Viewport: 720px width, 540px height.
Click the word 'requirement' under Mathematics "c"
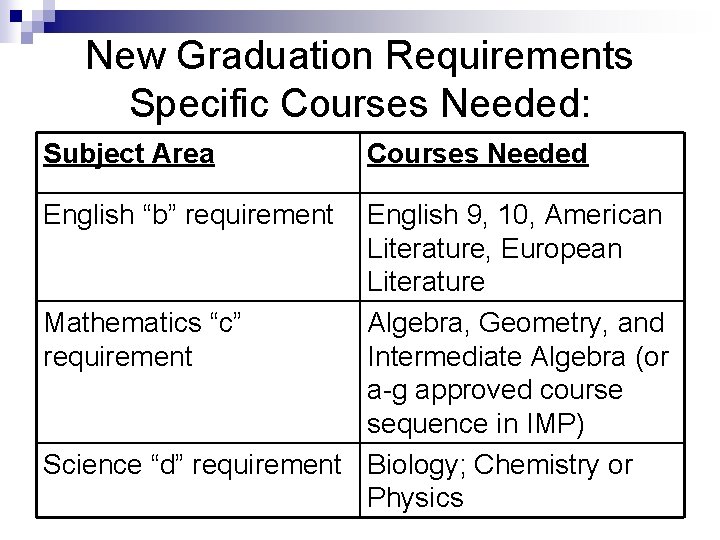coord(118,357)
